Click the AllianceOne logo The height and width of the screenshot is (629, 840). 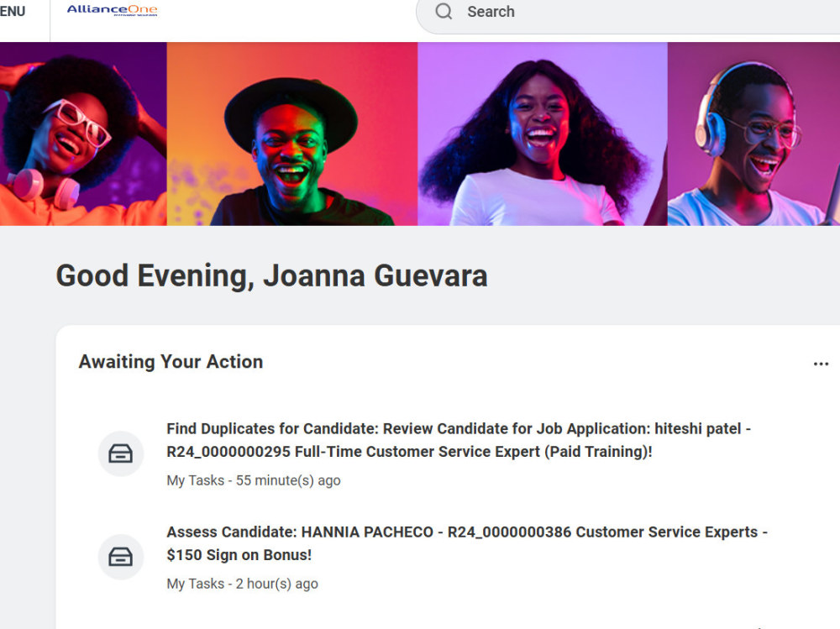(112, 9)
